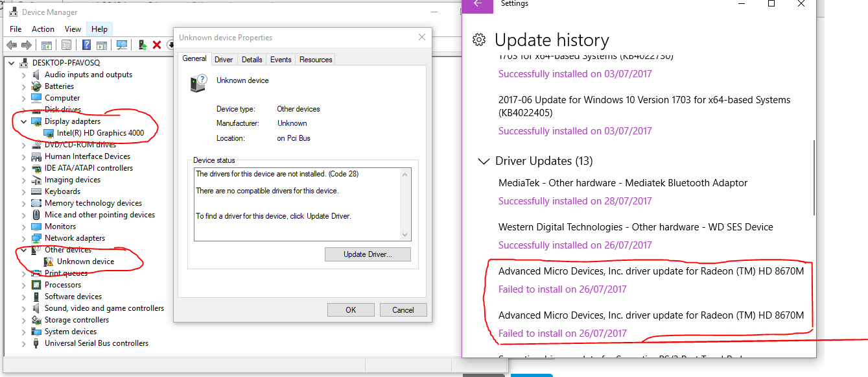This screenshot has width=868, height=377.
Task: Click the blue question mark Help toolbar icon
Action: tap(86, 45)
